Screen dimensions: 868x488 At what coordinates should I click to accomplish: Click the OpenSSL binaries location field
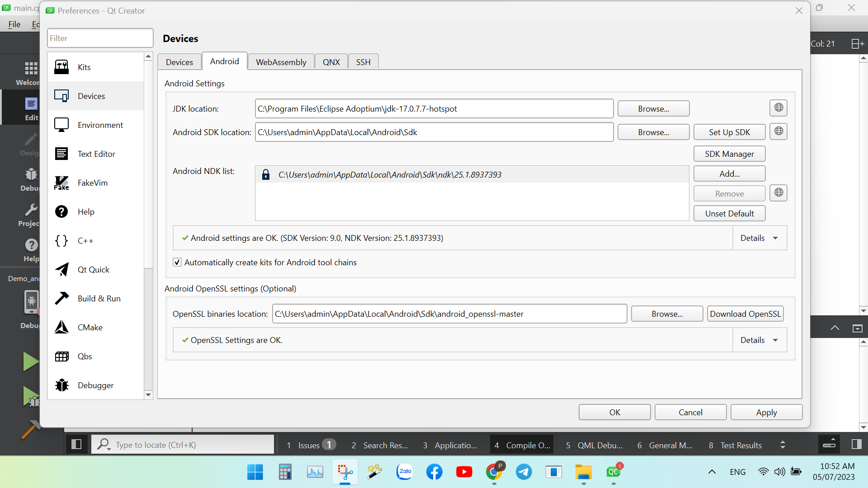(x=449, y=314)
